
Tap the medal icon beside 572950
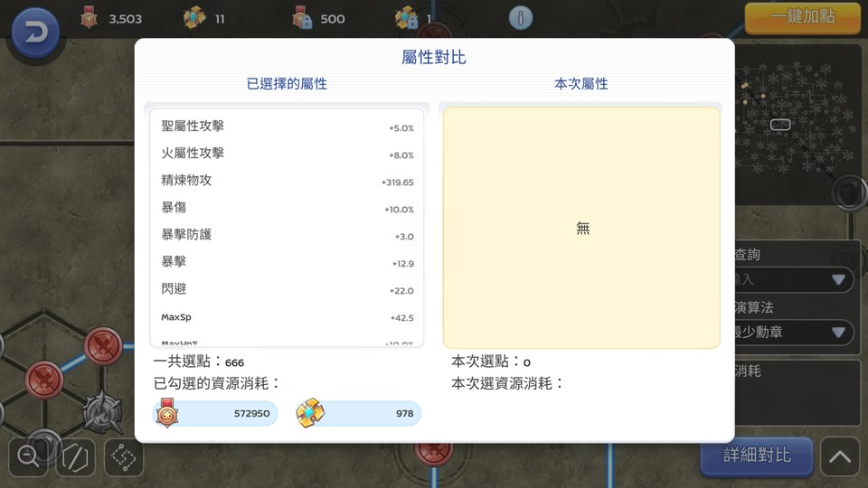(167, 413)
